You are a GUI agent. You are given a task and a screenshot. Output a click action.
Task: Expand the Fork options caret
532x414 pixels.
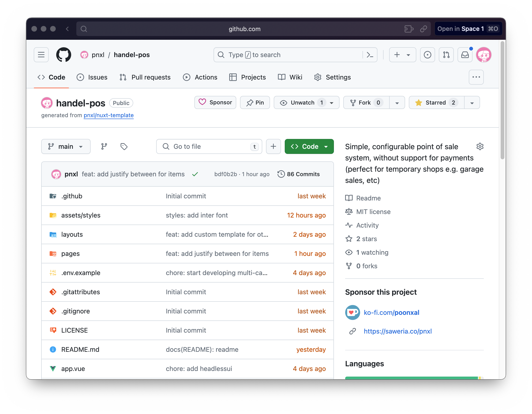tap(397, 103)
